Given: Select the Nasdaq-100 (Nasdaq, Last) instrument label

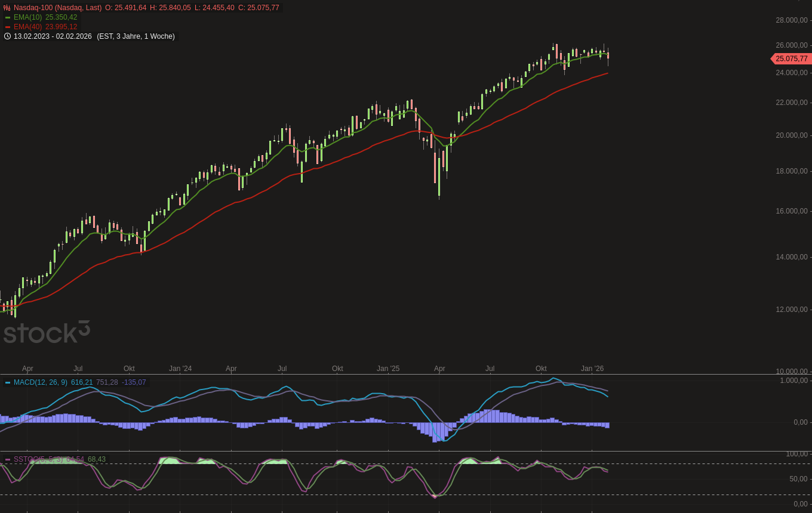Looking at the screenshot, I should tap(57, 8).
